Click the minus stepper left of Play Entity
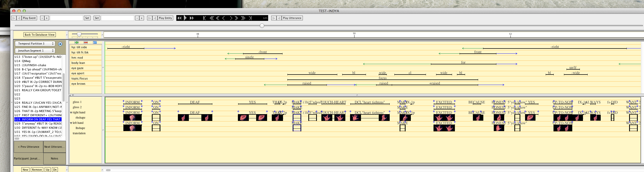Screen dimensions: 644x172 coord(137,18)
